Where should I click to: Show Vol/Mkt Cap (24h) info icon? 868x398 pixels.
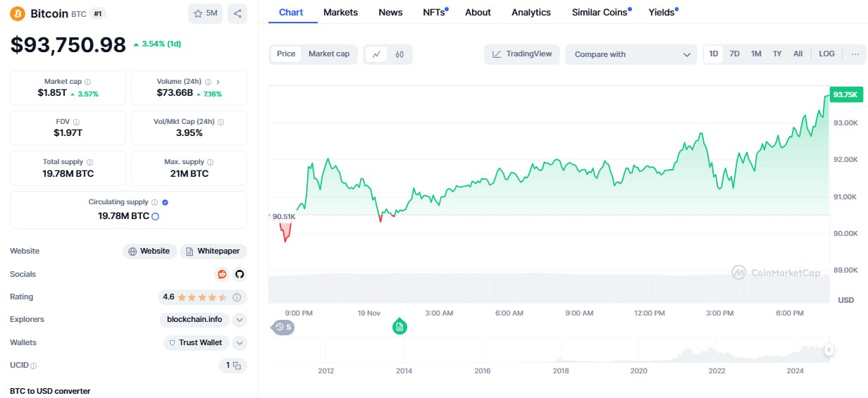[x=221, y=122]
